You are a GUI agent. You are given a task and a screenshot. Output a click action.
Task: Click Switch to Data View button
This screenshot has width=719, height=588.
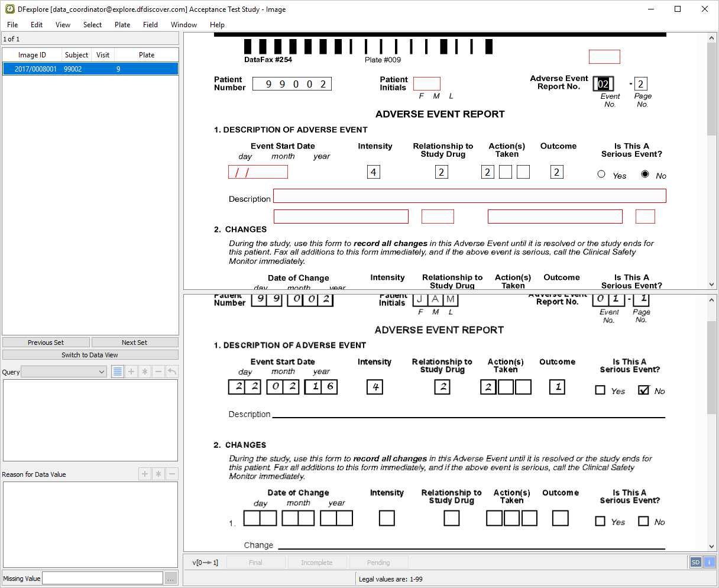click(90, 355)
